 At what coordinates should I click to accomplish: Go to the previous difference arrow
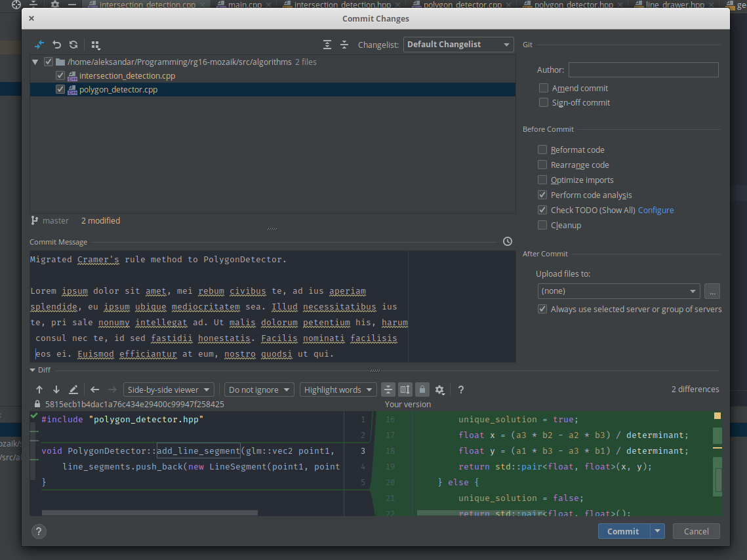pyautogui.click(x=39, y=390)
